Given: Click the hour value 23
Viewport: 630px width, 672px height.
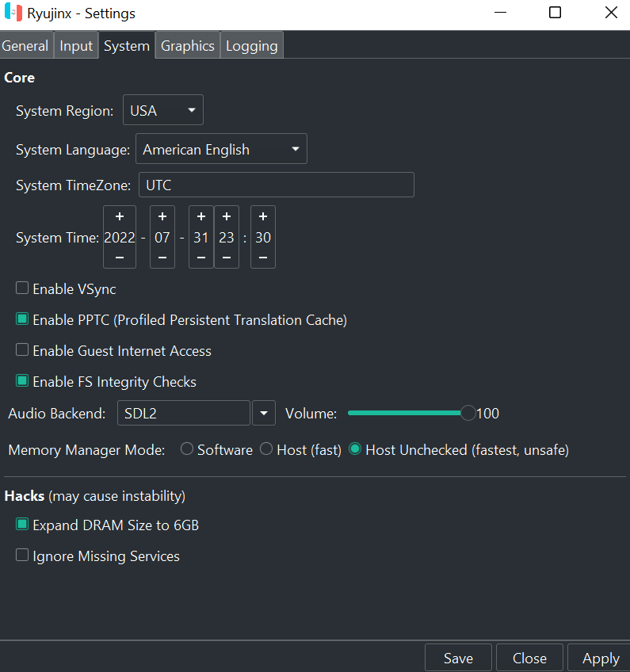Looking at the screenshot, I should coord(227,238).
